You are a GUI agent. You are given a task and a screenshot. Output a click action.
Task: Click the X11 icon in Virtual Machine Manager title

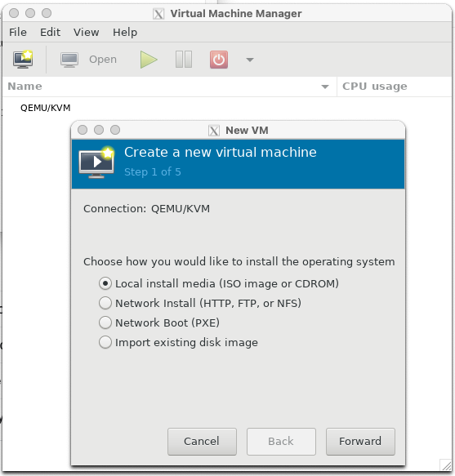point(158,14)
